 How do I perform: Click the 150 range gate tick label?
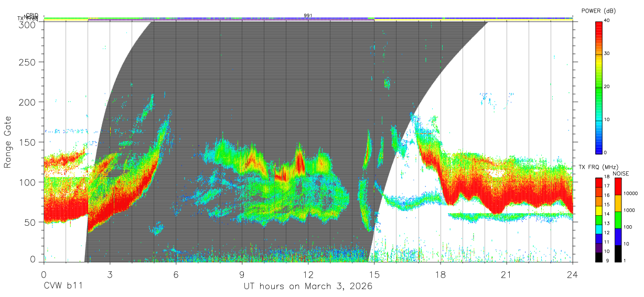pos(27,142)
